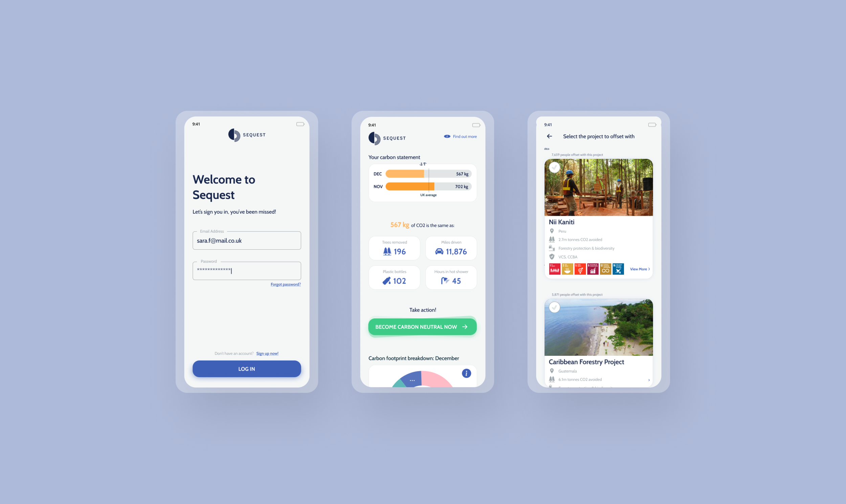
Task: Click the carbon neutral action button icon
Action: pos(467,327)
